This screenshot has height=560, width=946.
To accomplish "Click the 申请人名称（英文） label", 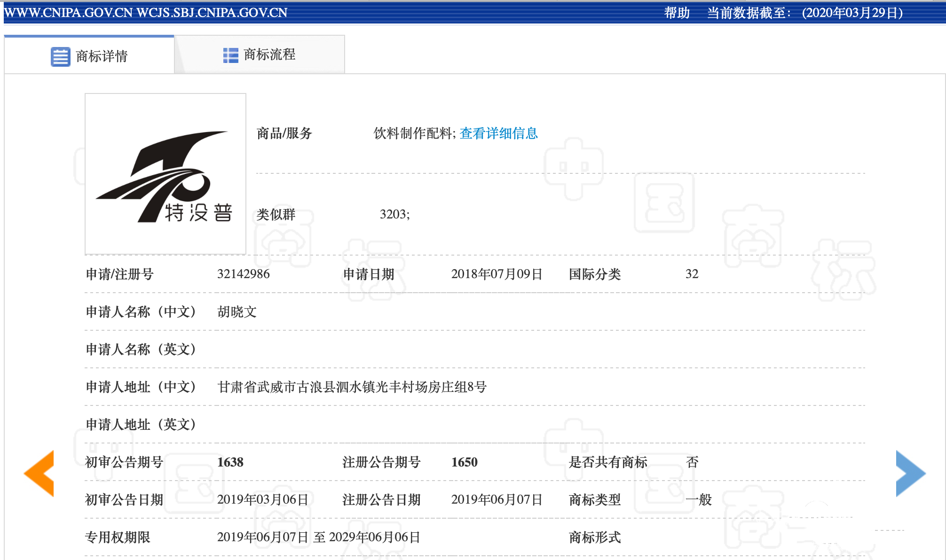I will 141,349.
